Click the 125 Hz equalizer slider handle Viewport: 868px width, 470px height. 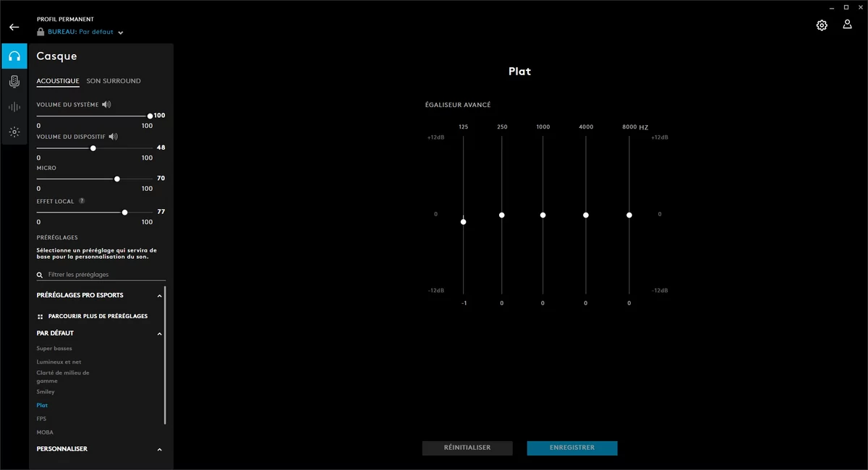pyautogui.click(x=463, y=221)
